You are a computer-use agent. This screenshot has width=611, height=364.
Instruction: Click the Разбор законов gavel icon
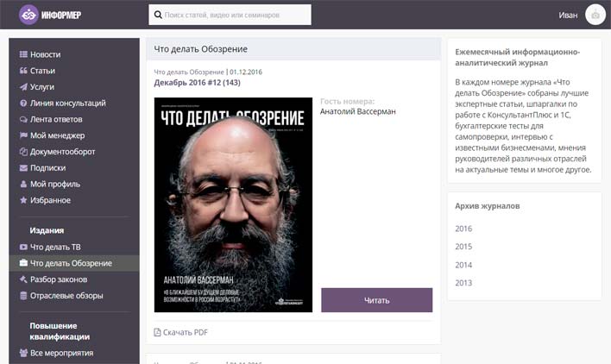point(23,279)
